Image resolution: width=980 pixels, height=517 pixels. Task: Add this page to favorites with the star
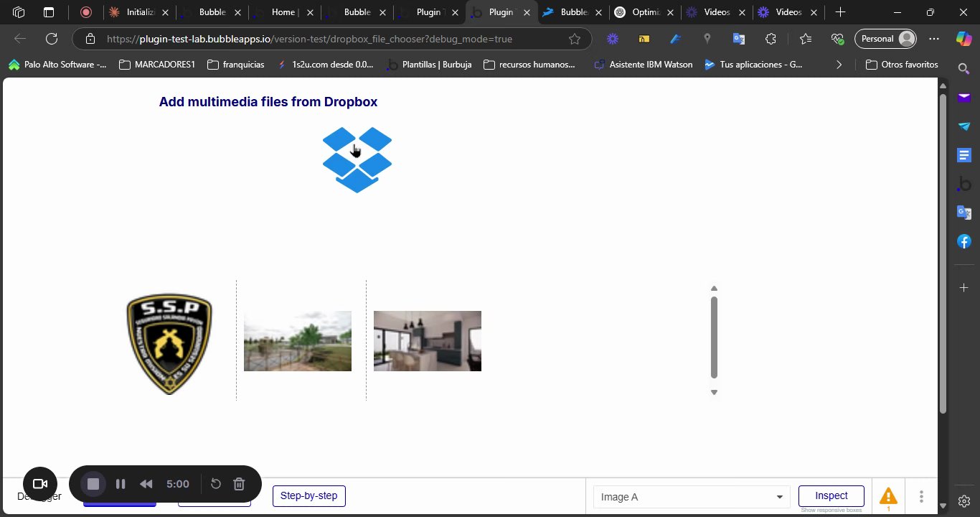point(575,39)
